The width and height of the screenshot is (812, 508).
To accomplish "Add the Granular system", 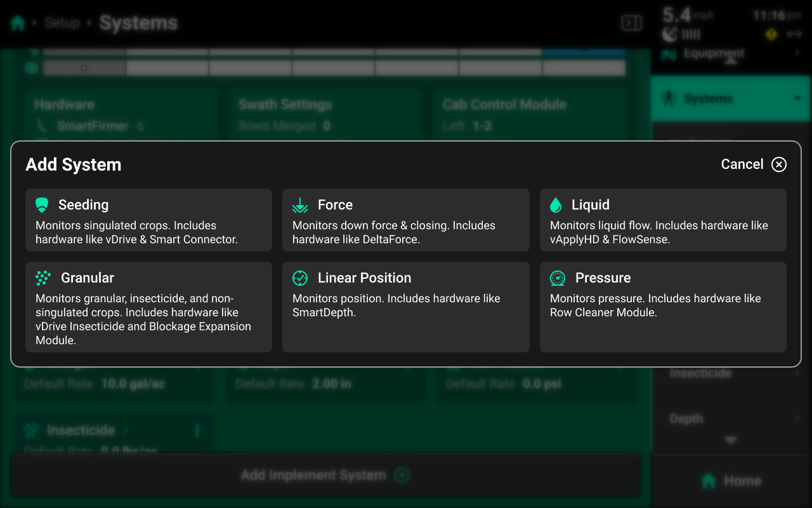I will (148, 307).
